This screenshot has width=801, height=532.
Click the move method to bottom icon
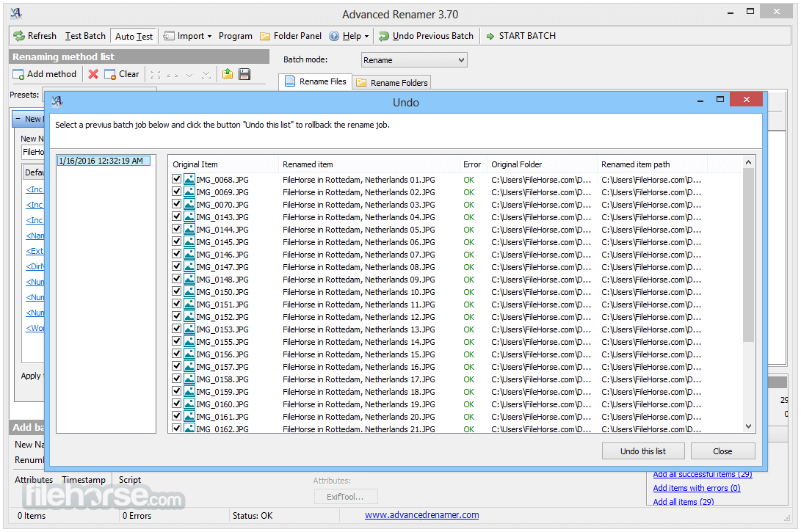206,75
